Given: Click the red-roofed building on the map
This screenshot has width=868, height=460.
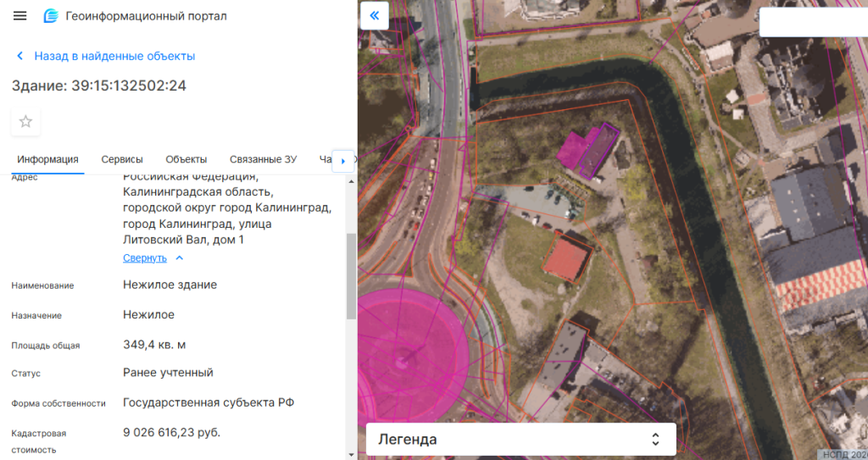Looking at the screenshot, I should point(566,258).
